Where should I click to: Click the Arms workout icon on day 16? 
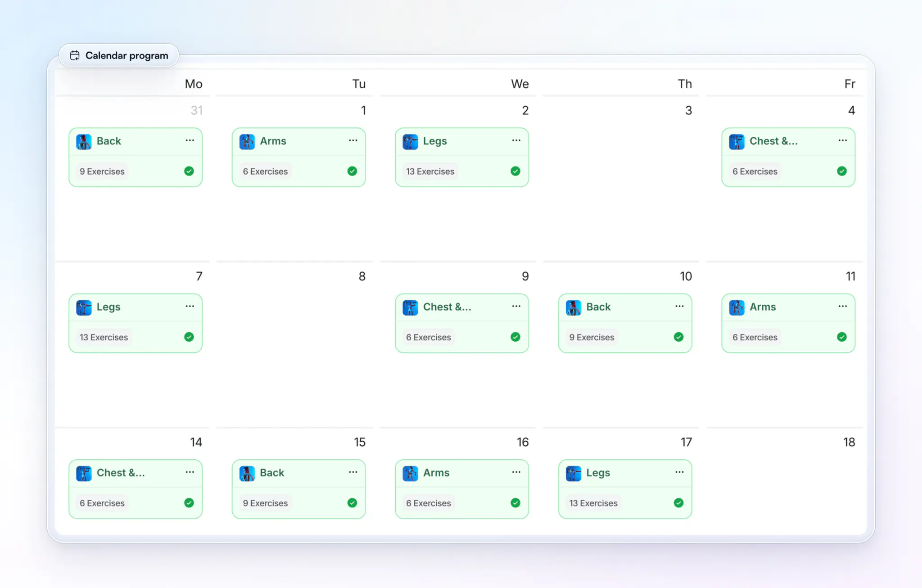(x=410, y=474)
